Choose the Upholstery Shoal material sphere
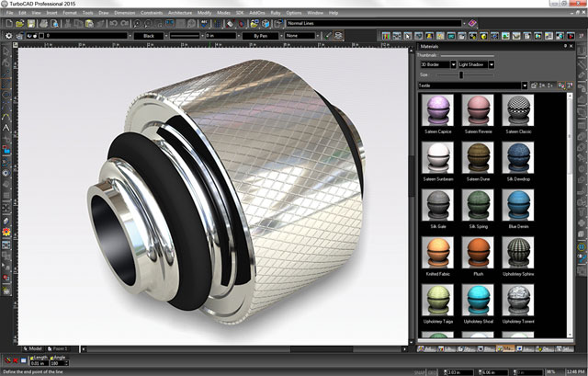The image size is (588, 376). point(477,299)
